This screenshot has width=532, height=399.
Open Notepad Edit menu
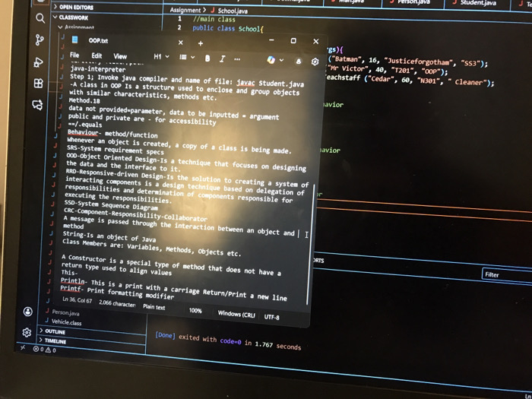(97, 55)
